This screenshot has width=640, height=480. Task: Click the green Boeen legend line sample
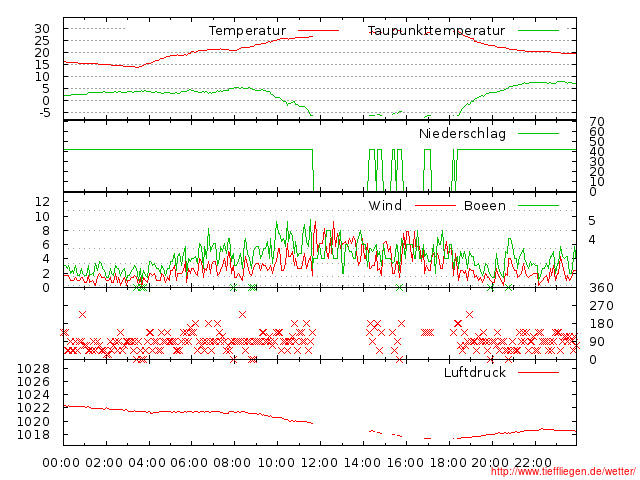tap(538, 206)
